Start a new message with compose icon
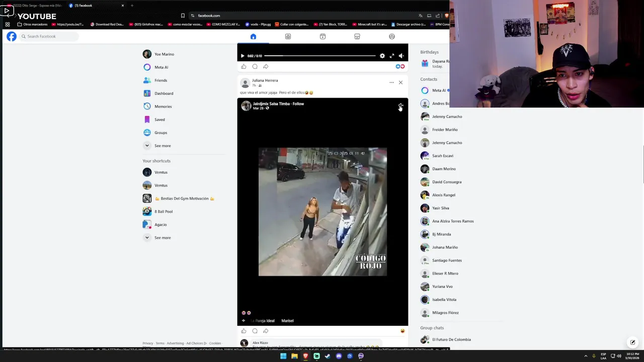Viewport: 644px width, 362px height. [x=632, y=342]
